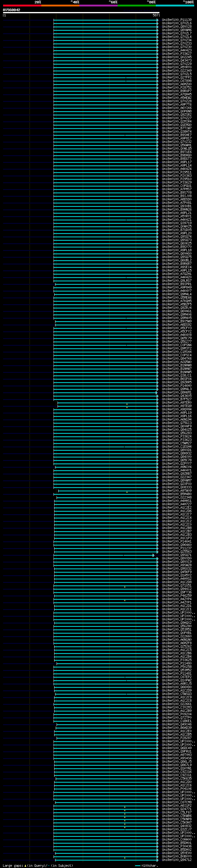Viewport: 197px width, 868px height.
Task: Click the alignment bar for UniRef100_A9TER0
Action: 108,402
